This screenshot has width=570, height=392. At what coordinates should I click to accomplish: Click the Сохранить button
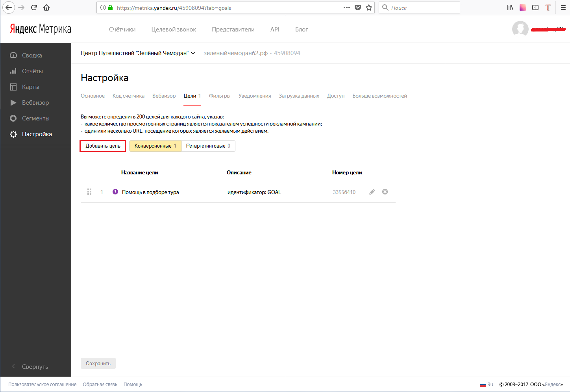[98, 363]
